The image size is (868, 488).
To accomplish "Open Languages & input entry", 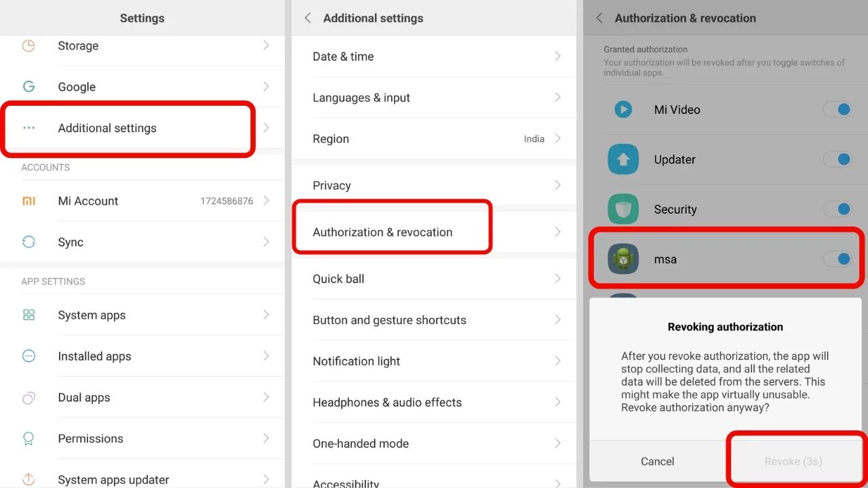I will click(x=434, y=98).
